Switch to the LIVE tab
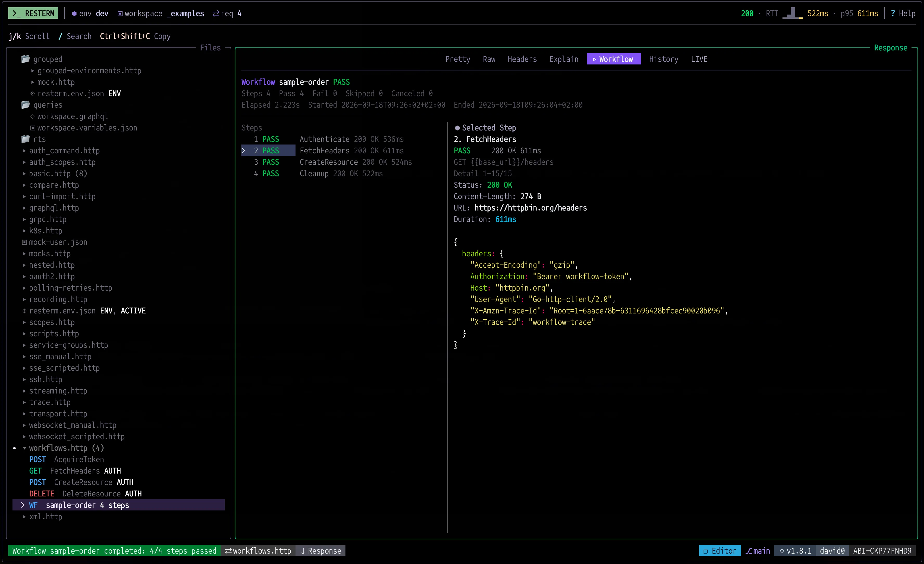This screenshot has height=564, width=924. click(699, 59)
